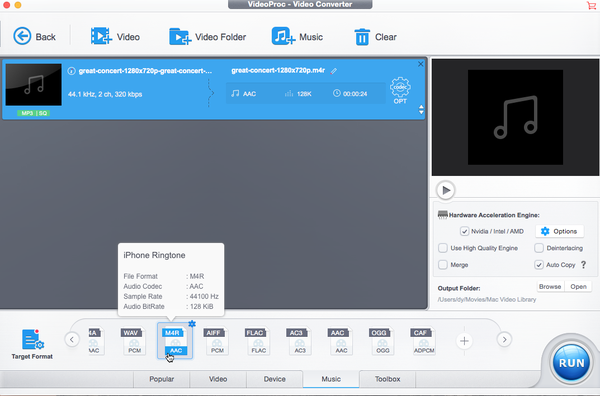
Task: Click the 128K output bitrate value
Action: tap(304, 94)
